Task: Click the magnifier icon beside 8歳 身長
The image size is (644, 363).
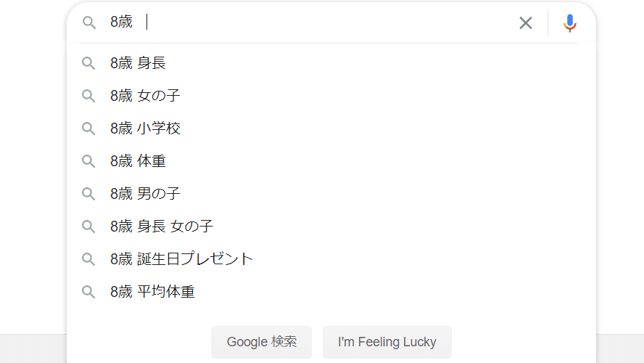Action: coord(88,63)
